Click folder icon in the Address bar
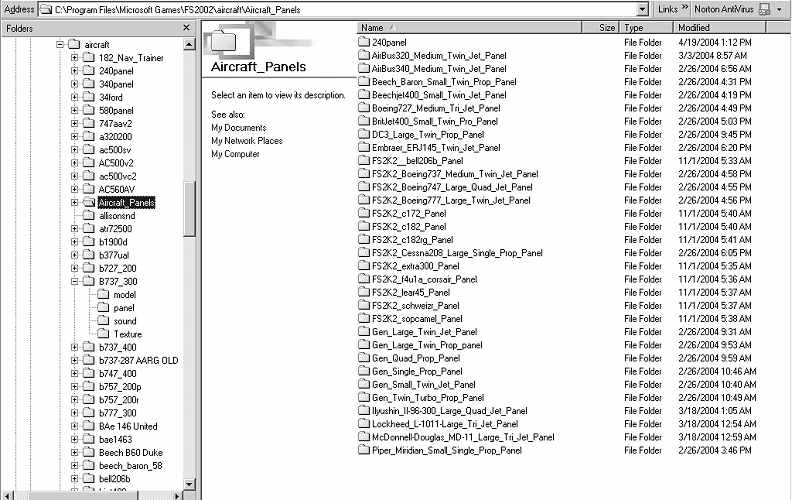792x500 pixels. [x=46, y=10]
